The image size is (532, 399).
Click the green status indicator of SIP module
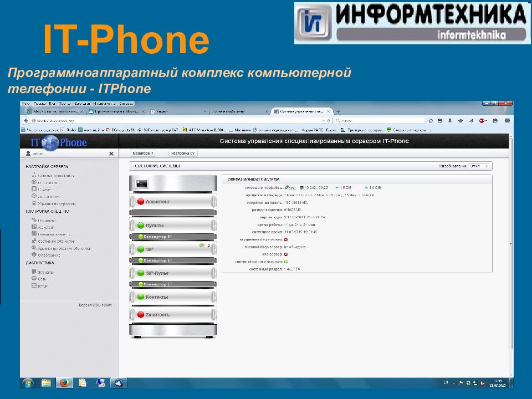141,249
